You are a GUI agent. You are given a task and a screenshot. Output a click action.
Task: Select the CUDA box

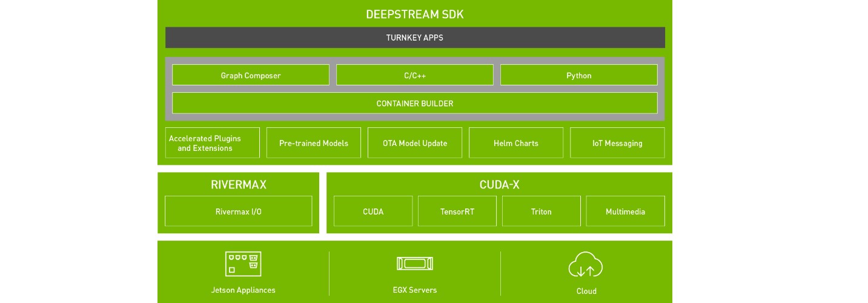pos(373,211)
